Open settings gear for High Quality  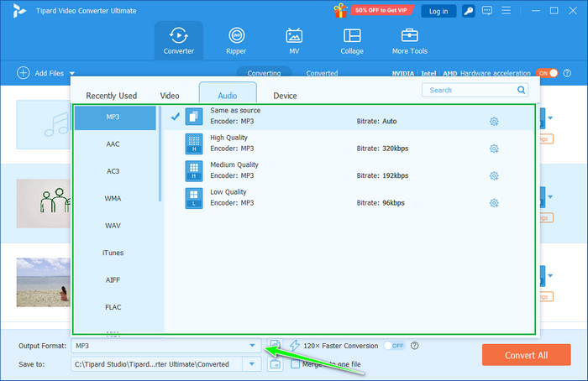(x=494, y=149)
